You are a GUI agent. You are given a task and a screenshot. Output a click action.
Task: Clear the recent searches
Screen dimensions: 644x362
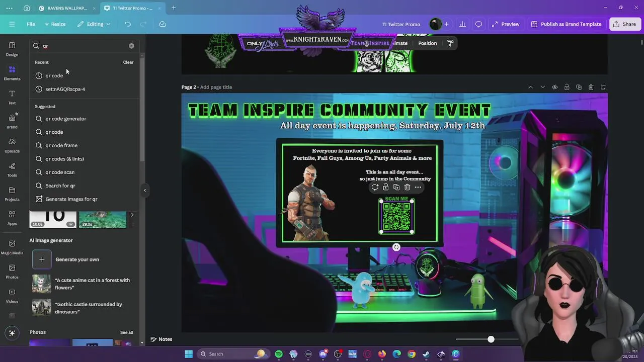128,62
